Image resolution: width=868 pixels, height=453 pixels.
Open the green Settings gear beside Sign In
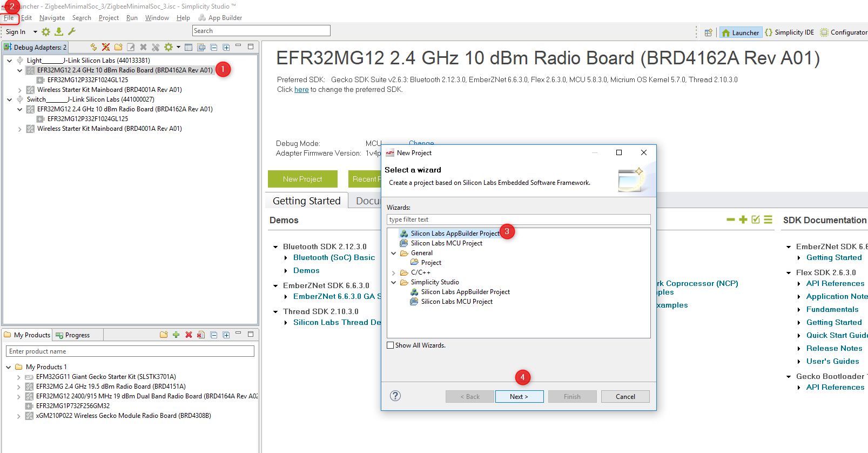46,32
